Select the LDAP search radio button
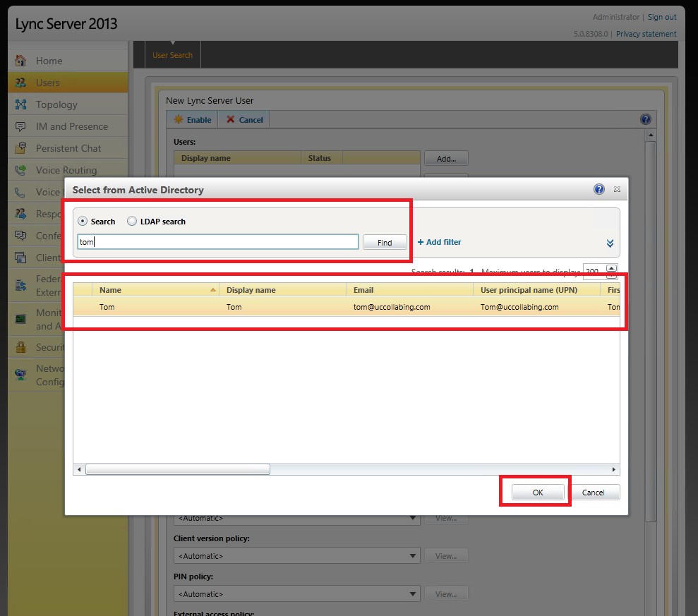 pos(132,221)
